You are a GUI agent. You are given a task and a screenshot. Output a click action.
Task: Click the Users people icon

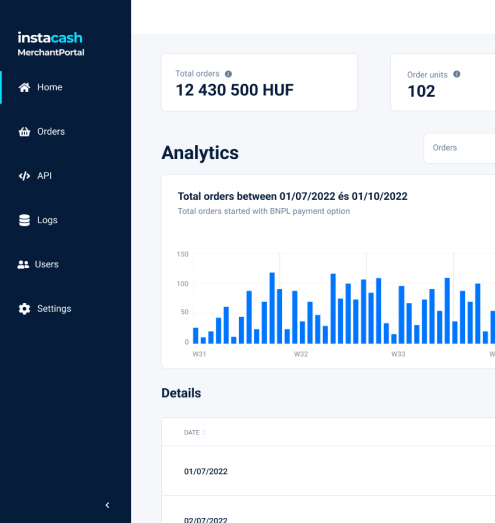pyautogui.click(x=23, y=265)
